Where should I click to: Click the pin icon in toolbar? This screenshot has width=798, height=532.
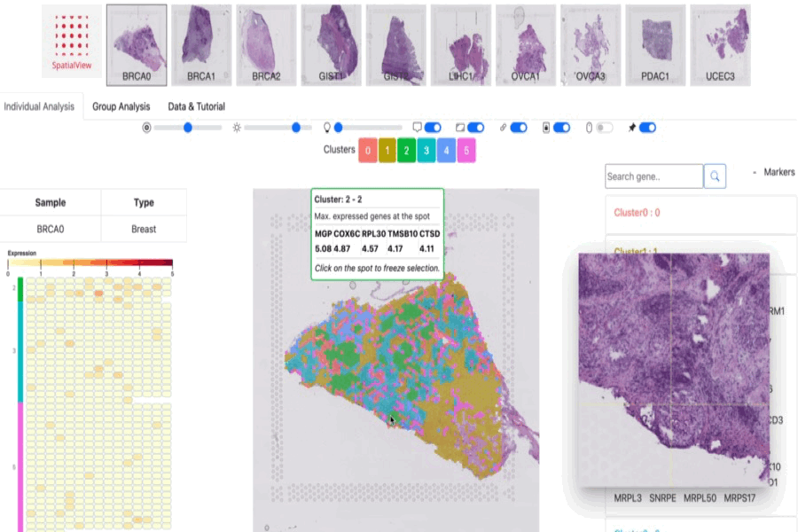(x=631, y=128)
